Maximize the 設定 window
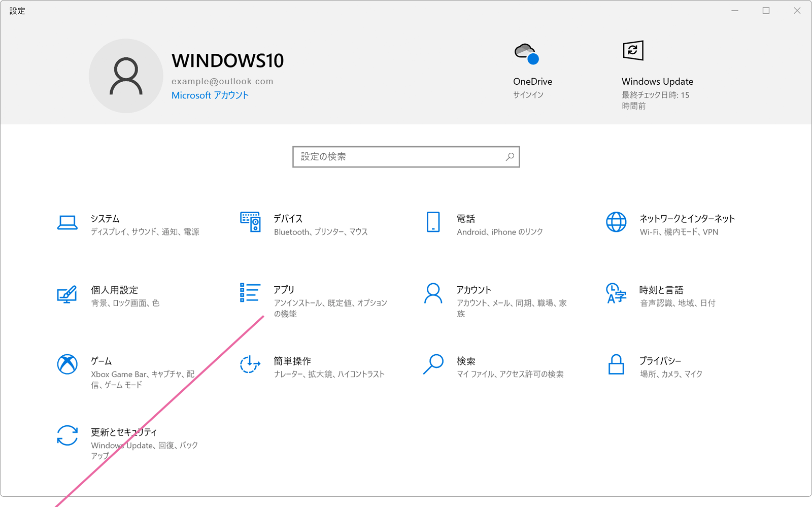This screenshot has width=812, height=507. pos(766,11)
